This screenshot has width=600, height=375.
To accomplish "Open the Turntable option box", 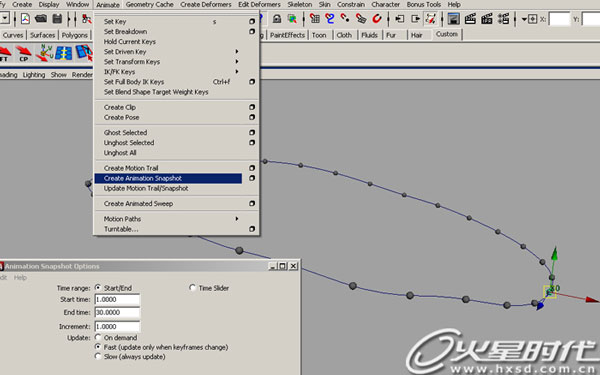I will (252, 229).
